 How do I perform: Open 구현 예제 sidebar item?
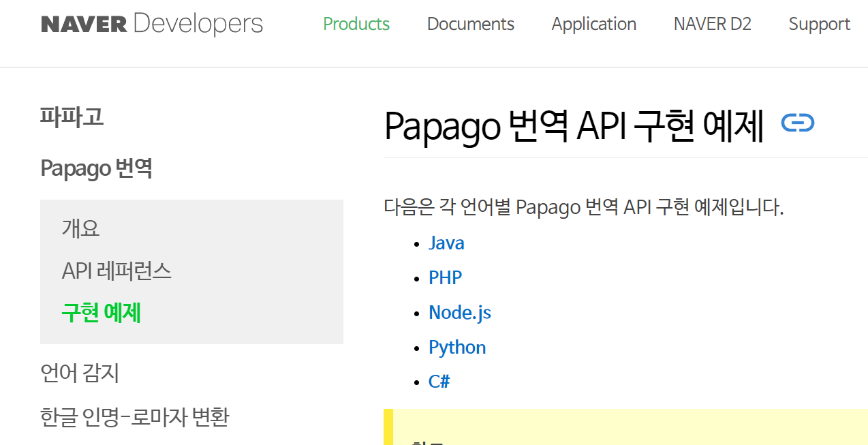coord(102,313)
